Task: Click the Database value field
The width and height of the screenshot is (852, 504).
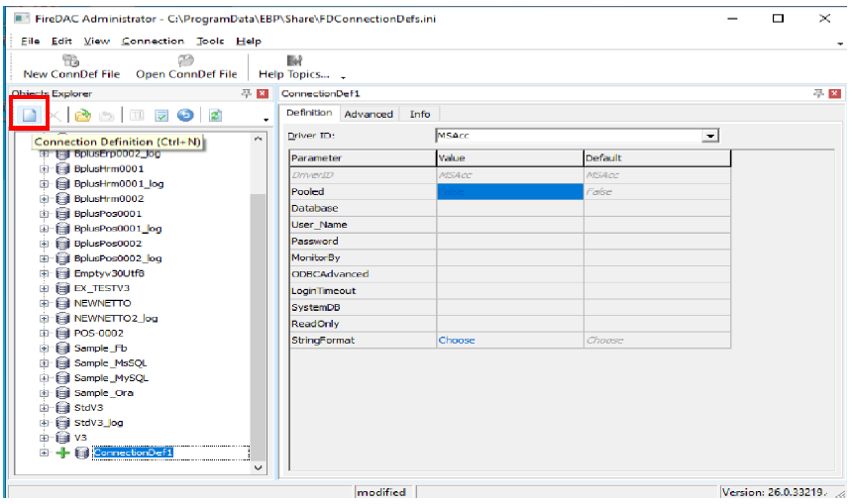Action: click(509, 208)
